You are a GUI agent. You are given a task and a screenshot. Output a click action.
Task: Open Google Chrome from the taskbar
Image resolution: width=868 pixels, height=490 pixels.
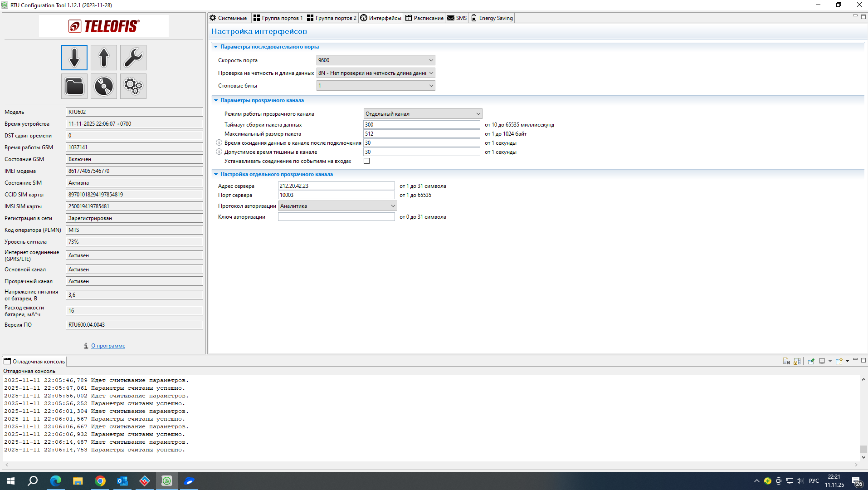pyautogui.click(x=100, y=481)
